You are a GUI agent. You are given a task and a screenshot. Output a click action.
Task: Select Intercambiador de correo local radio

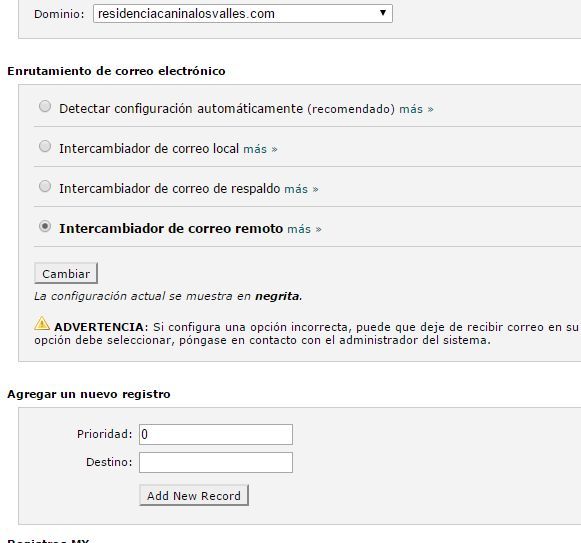[45, 146]
